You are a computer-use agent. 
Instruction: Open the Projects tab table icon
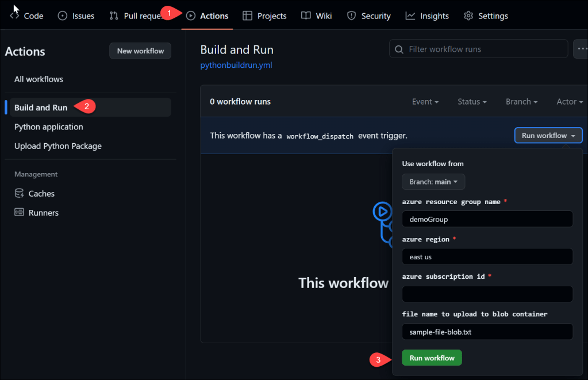click(248, 16)
